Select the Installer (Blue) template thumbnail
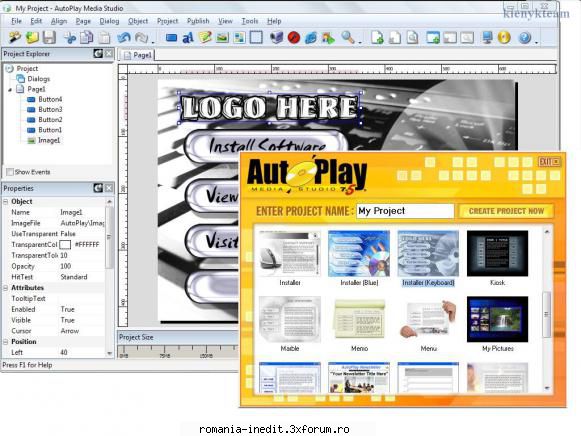Image resolution: width=581 pixels, height=436 pixels. pos(359,254)
